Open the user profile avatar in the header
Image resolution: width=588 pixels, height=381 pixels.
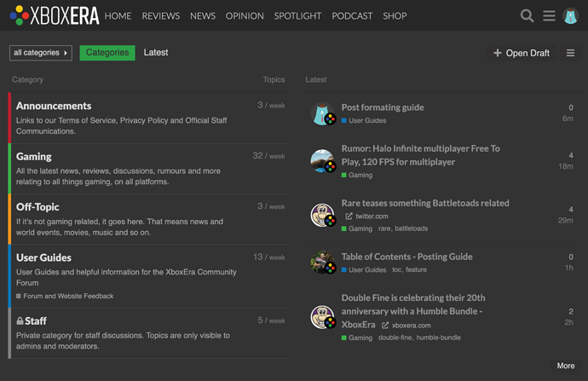(570, 15)
